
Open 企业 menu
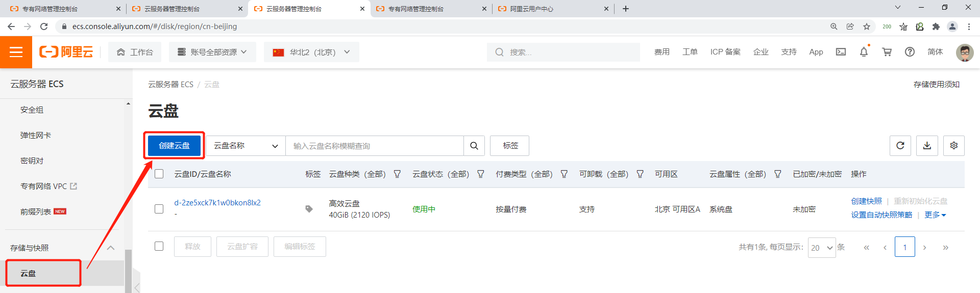[x=761, y=52]
